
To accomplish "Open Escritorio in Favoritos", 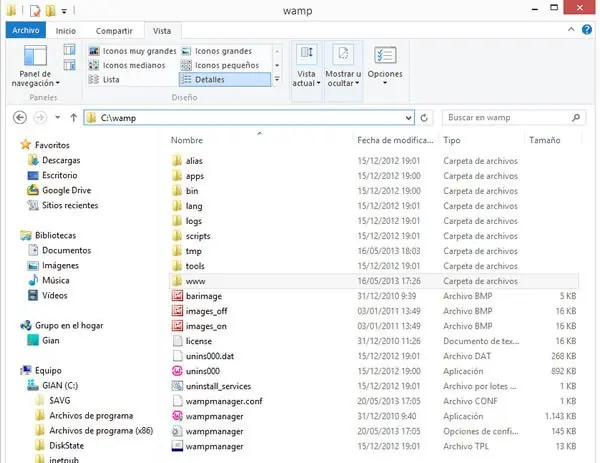I will point(52,175).
